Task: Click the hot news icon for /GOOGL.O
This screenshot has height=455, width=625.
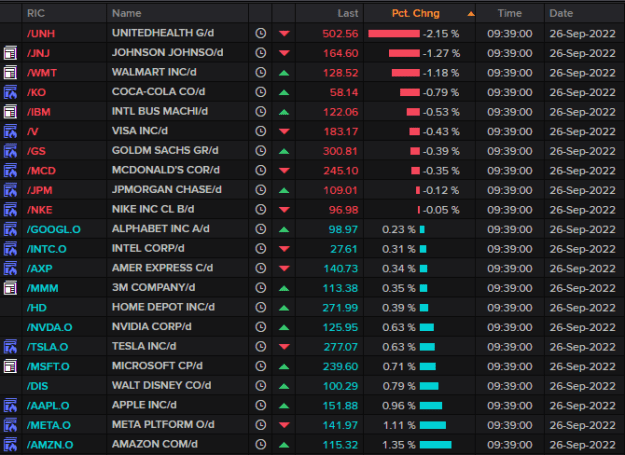Action: [10, 229]
